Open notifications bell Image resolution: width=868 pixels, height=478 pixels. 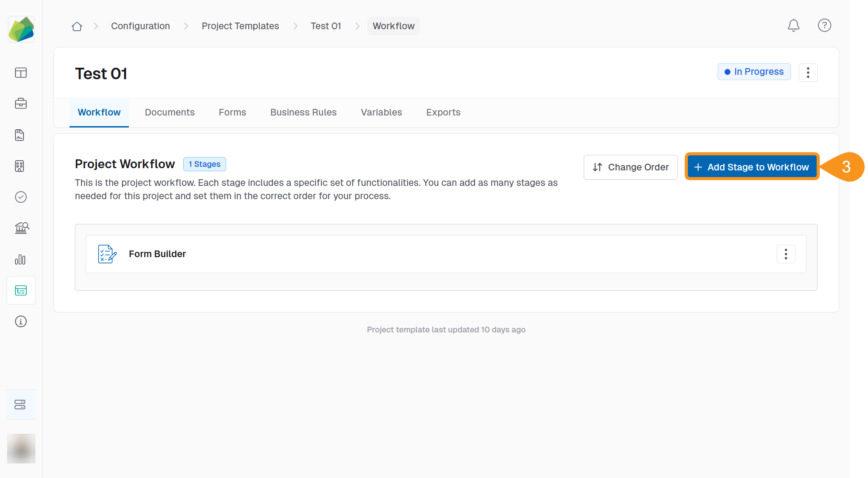(793, 26)
